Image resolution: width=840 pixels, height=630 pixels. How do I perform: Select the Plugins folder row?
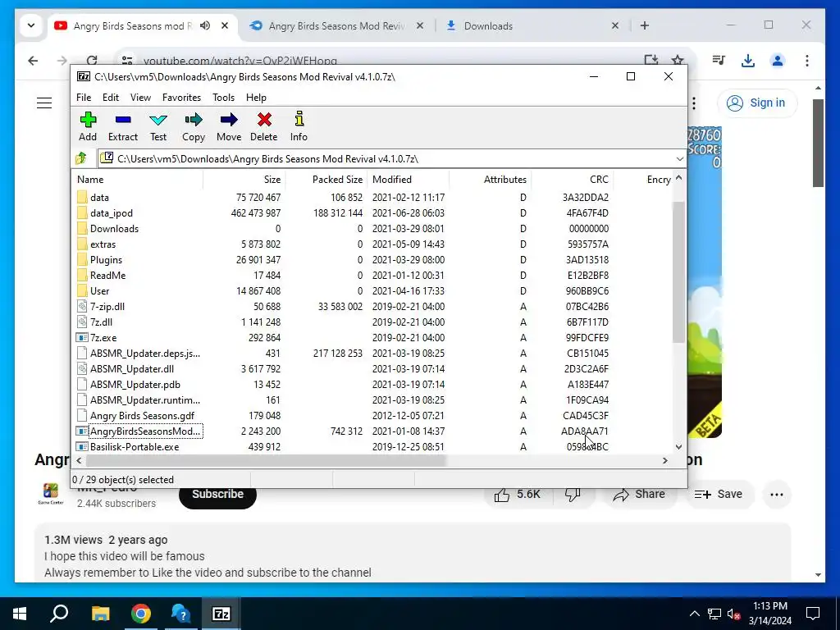tap(372, 260)
